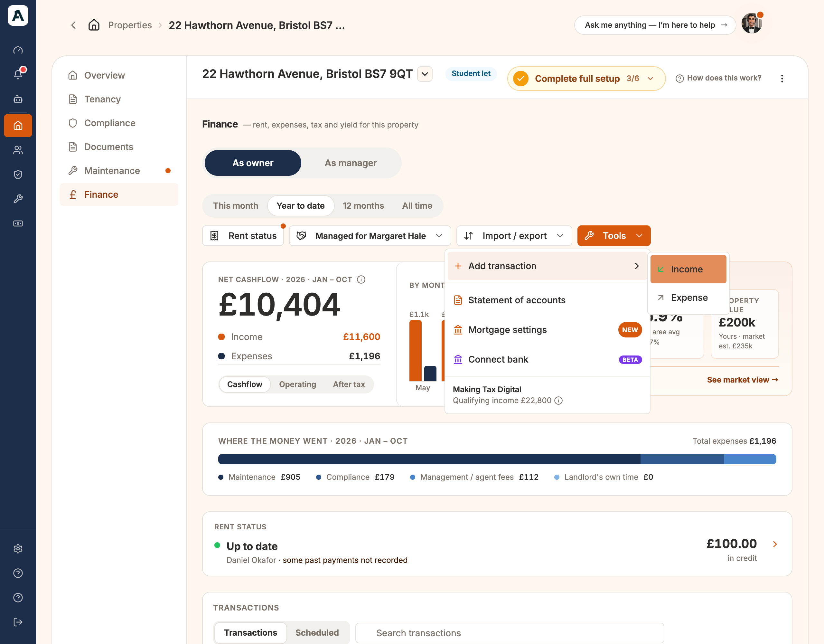824x644 pixels.
Task: Open Managed for Margaret Hale dropdown
Action: click(370, 236)
